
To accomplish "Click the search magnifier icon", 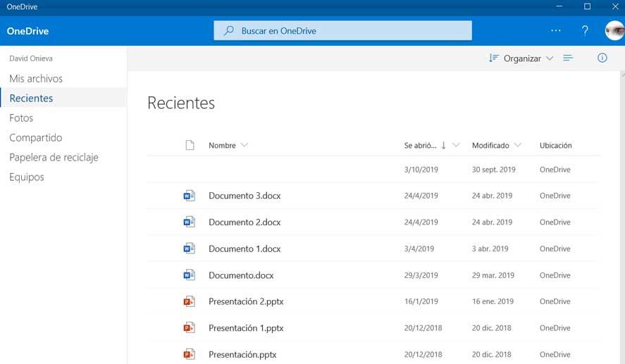I will pyautogui.click(x=229, y=31).
